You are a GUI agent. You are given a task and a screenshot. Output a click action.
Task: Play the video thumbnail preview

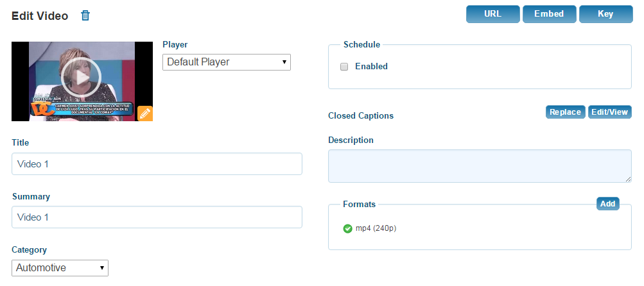(82, 78)
